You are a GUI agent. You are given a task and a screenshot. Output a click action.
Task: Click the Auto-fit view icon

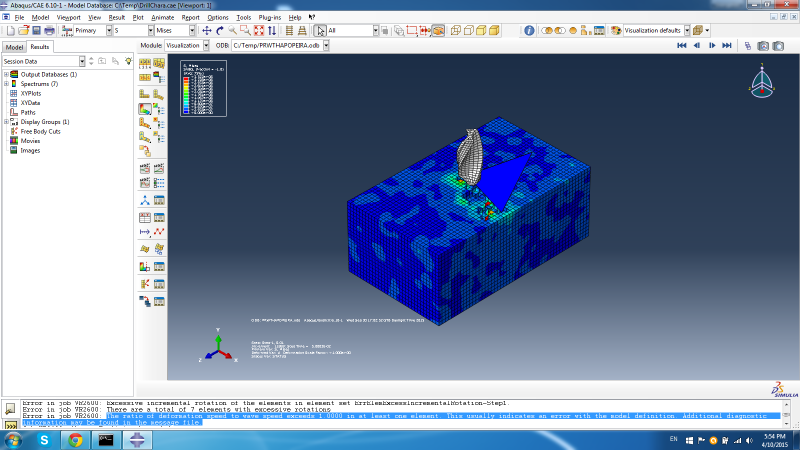(x=259, y=31)
